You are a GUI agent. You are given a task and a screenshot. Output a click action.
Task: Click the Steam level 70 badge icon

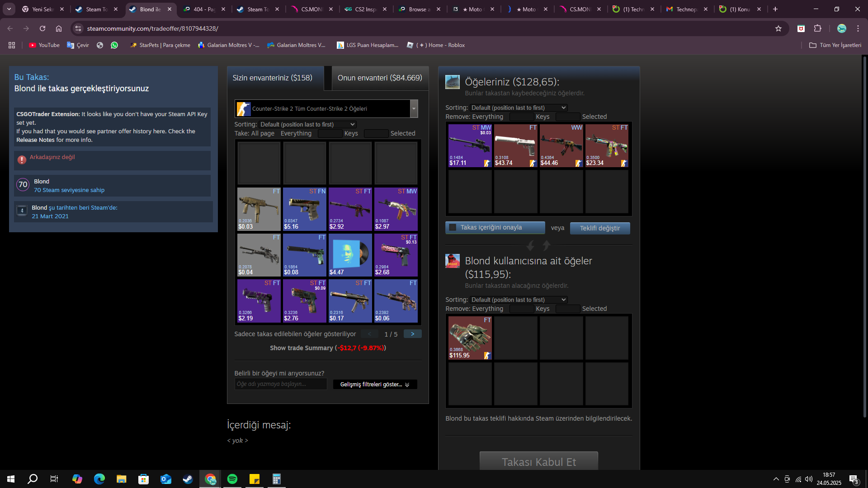pyautogui.click(x=23, y=185)
